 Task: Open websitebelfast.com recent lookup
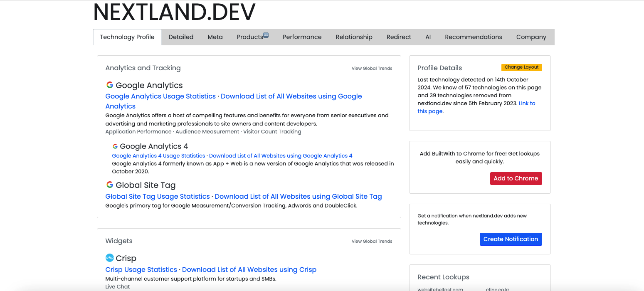pos(440,289)
